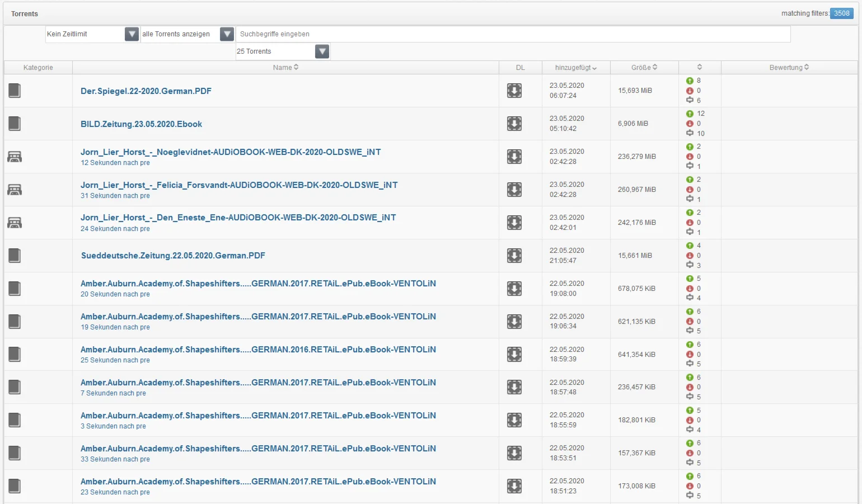Viewport: 862px width, 504px height.
Task: Open the Kein Zeitlimit time filter dropdown
Action: [x=92, y=34]
